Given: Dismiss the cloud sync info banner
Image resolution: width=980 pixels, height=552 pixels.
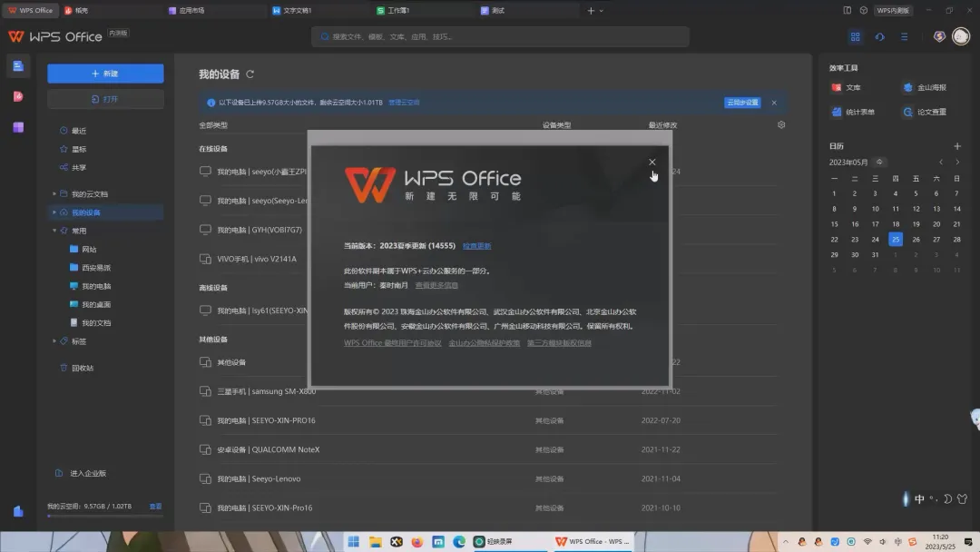Looking at the screenshot, I should (774, 103).
